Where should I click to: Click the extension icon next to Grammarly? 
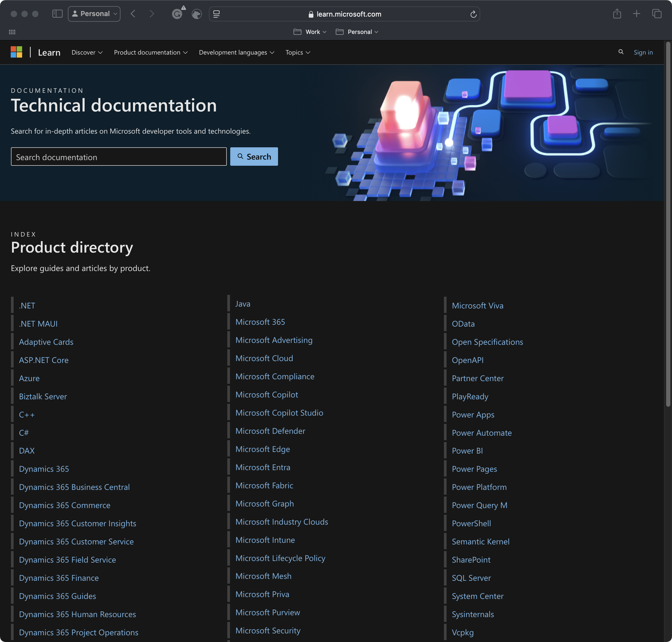click(x=197, y=14)
